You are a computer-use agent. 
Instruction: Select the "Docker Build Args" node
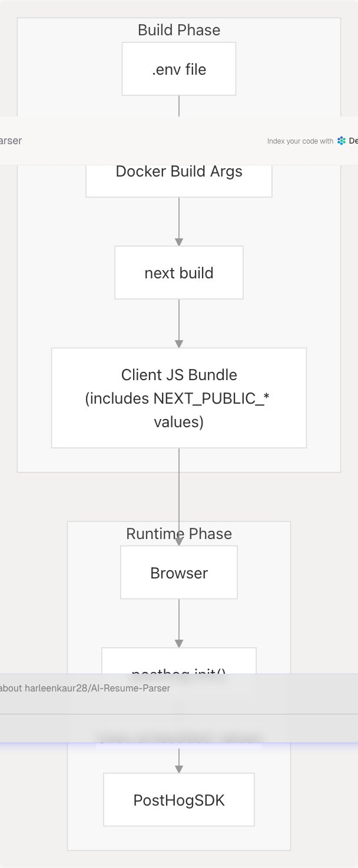click(x=179, y=179)
